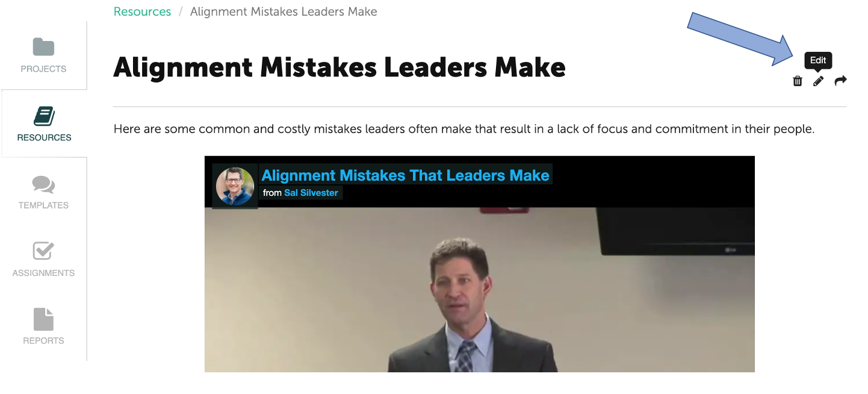Go to Resources via breadcrumb link

(x=142, y=11)
